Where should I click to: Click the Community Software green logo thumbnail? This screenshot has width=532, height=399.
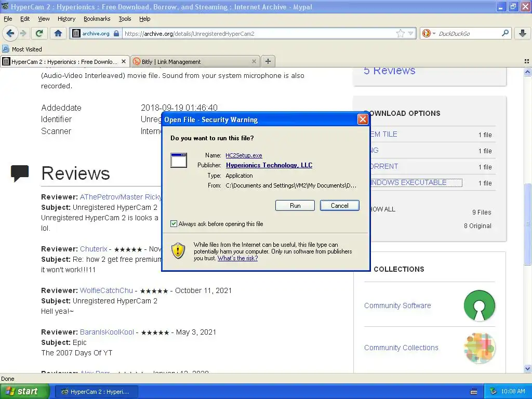pyautogui.click(x=479, y=305)
